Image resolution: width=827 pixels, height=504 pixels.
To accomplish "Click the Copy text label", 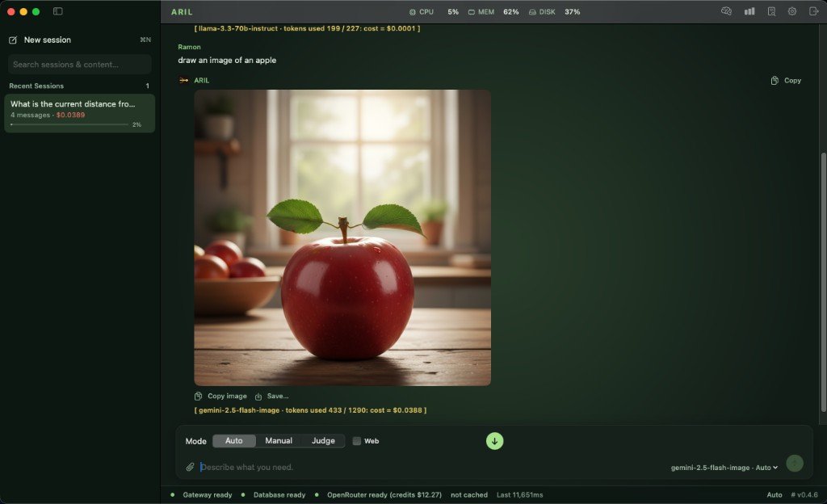I will [793, 81].
